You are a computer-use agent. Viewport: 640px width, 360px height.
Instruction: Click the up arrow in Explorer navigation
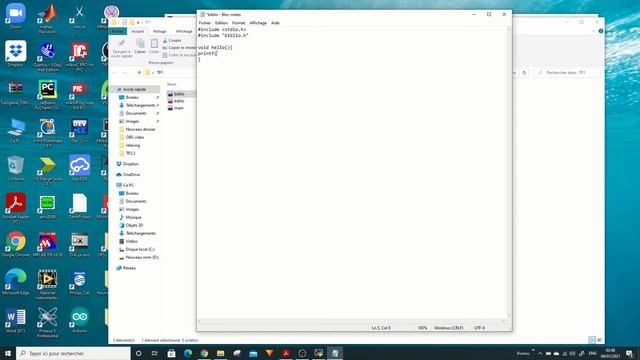point(139,73)
